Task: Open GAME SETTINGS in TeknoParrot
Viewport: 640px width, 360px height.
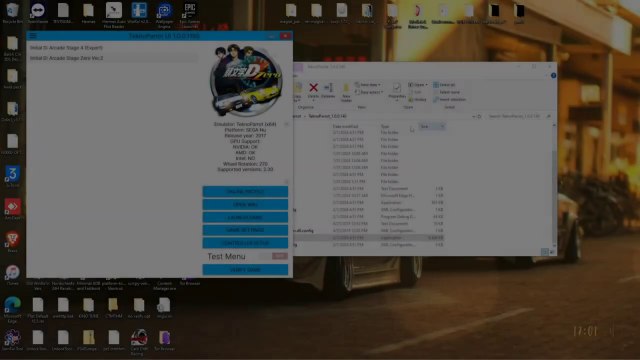Action: pos(245,230)
